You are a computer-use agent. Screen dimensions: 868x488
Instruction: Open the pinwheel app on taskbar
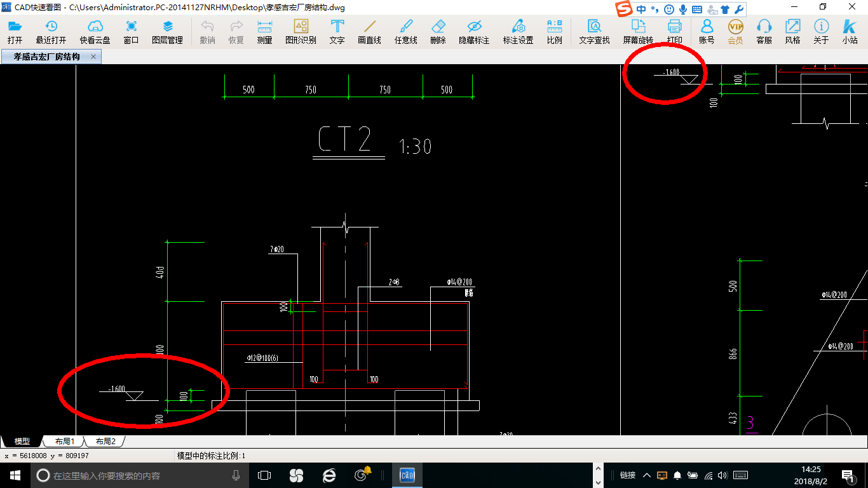(296, 475)
